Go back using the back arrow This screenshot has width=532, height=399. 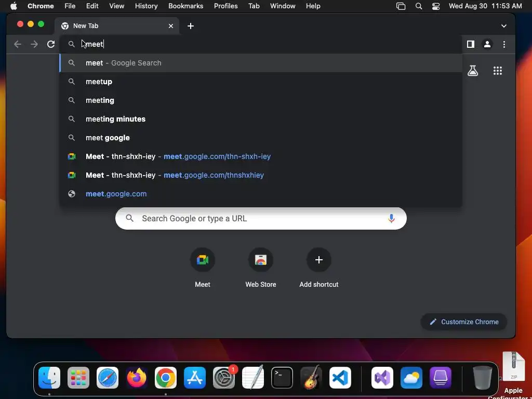pyautogui.click(x=18, y=44)
